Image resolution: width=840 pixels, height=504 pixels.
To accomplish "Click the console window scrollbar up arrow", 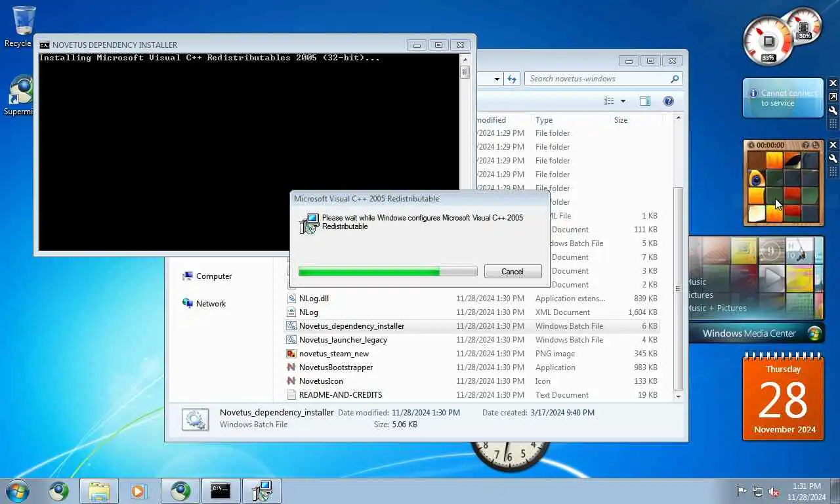I will pyautogui.click(x=465, y=58).
